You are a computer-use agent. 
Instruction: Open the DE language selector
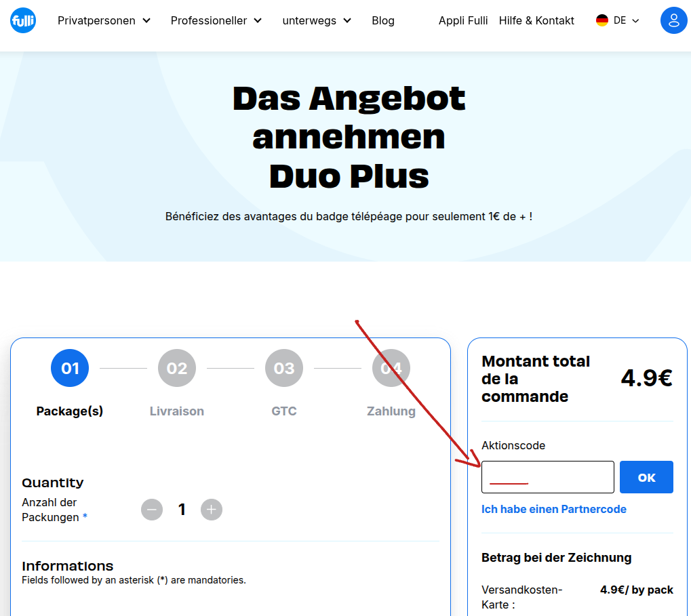click(618, 20)
